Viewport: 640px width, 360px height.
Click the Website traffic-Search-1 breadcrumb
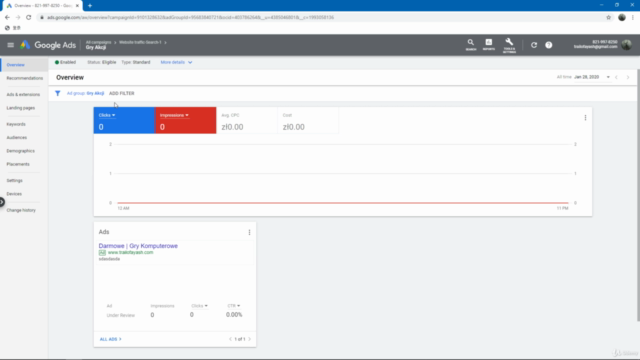[x=140, y=42]
